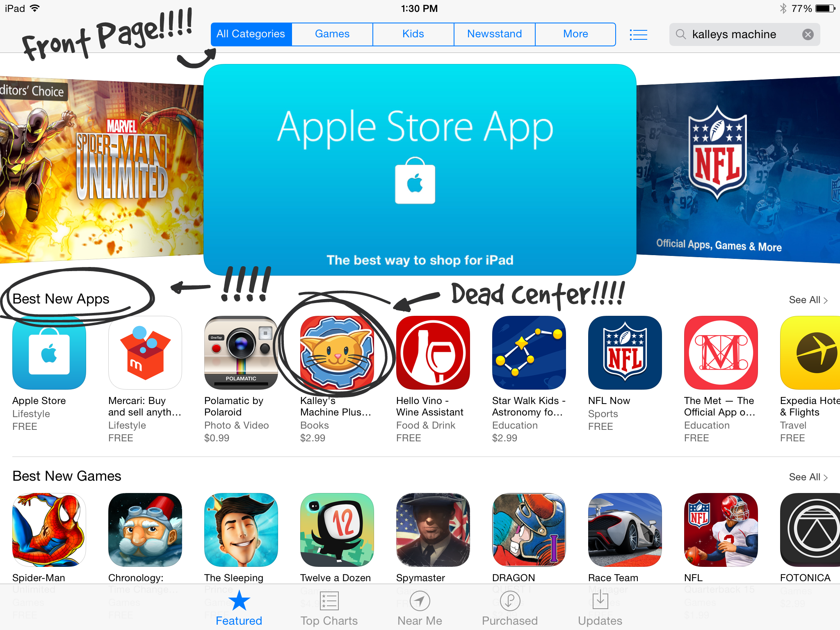Expand the More categories menu
Image resolution: width=840 pixels, height=630 pixels.
(575, 34)
